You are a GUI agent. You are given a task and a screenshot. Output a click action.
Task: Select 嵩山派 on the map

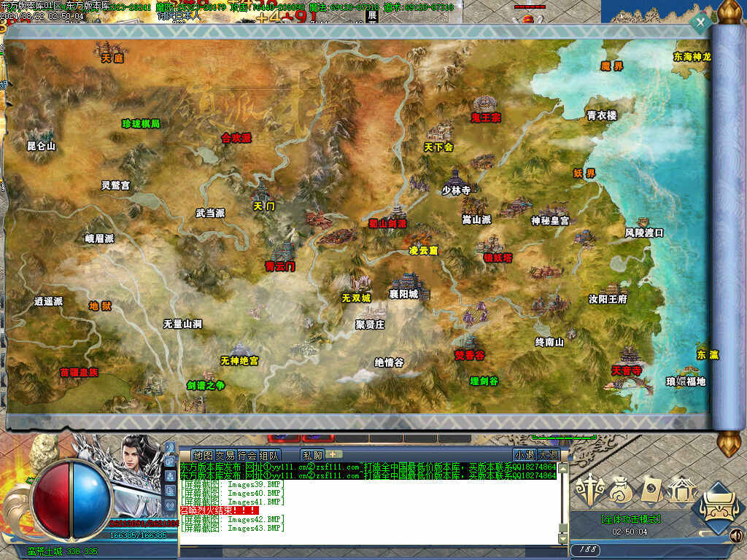click(x=476, y=219)
